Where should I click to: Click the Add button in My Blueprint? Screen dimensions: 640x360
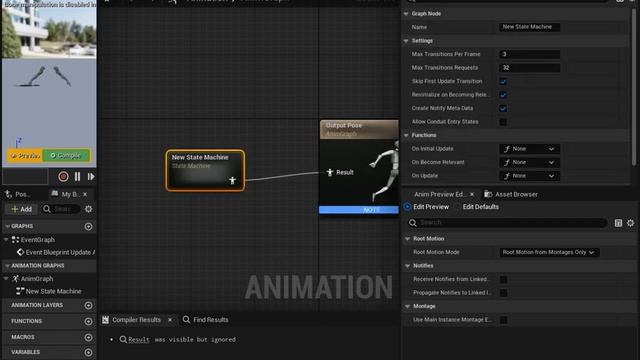tap(22, 209)
